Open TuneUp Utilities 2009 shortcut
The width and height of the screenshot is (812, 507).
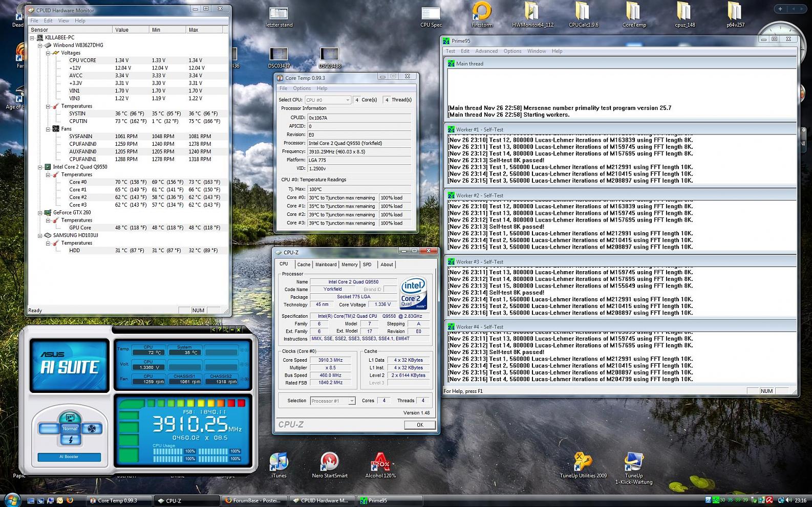pyautogui.click(x=583, y=465)
